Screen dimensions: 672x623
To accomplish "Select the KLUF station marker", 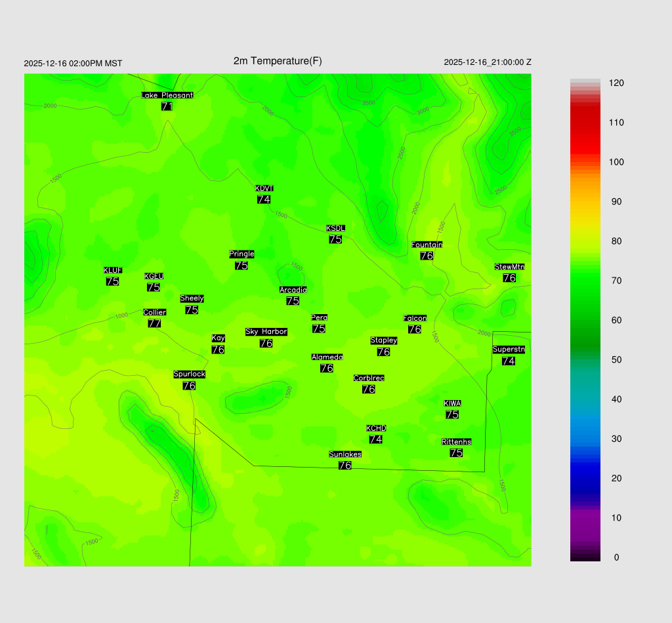I will tap(112, 270).
